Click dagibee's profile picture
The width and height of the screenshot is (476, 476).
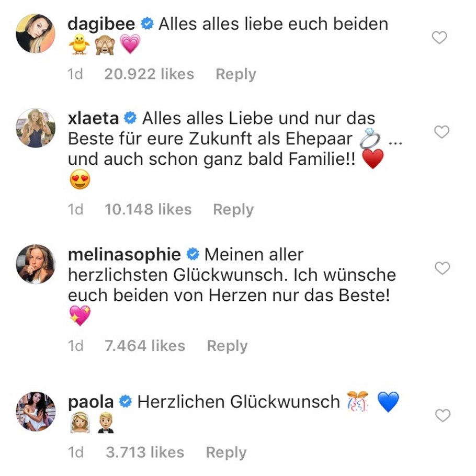click(35, 34)
